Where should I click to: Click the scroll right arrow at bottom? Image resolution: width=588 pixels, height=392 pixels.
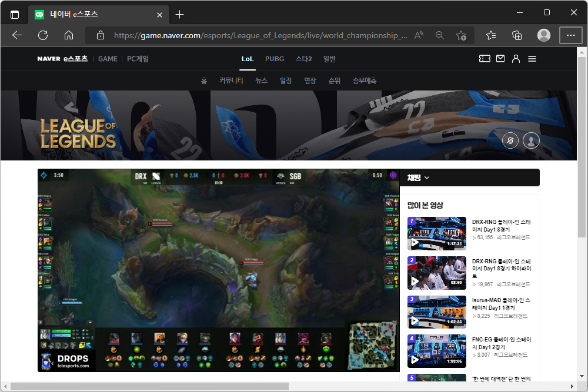[x=572, y=386]
